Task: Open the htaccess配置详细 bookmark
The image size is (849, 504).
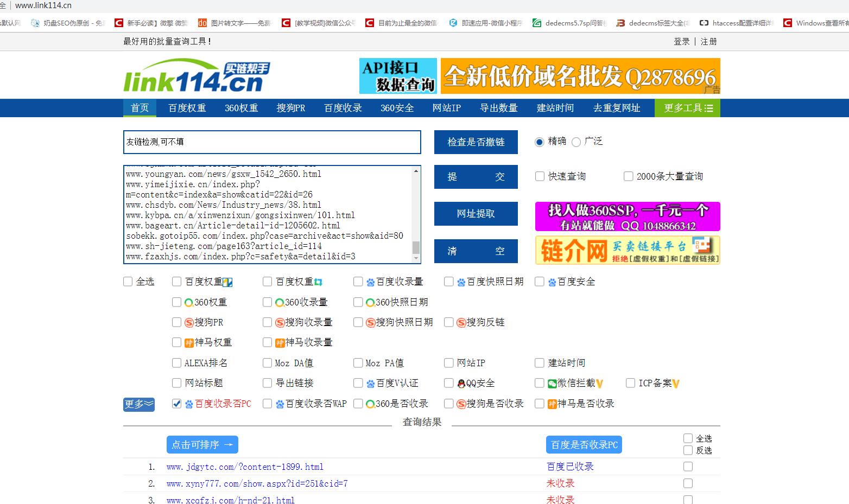Action: tap(737, 23)
